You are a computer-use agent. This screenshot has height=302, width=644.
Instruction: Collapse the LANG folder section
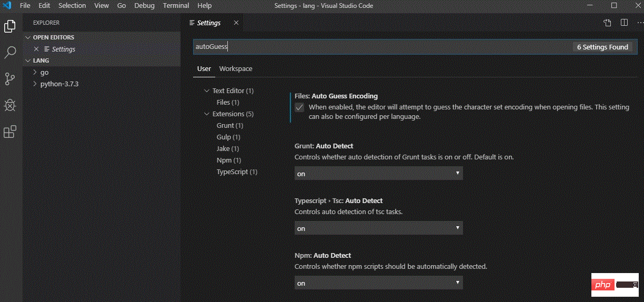(x=28, y=61)
